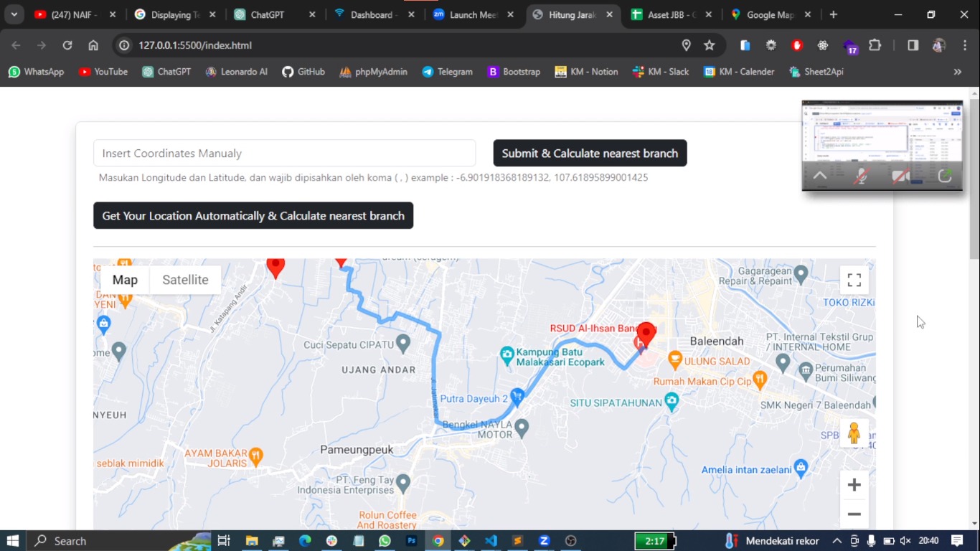
Task: Open the tab search dropdown arrow
Action: coord(14,14)
